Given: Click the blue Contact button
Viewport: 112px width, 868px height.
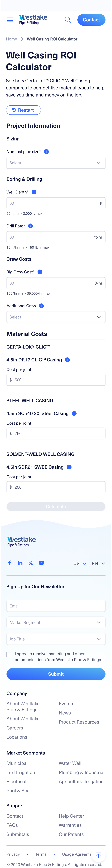Looking at the screenshot, I should [x=91, y=20].
